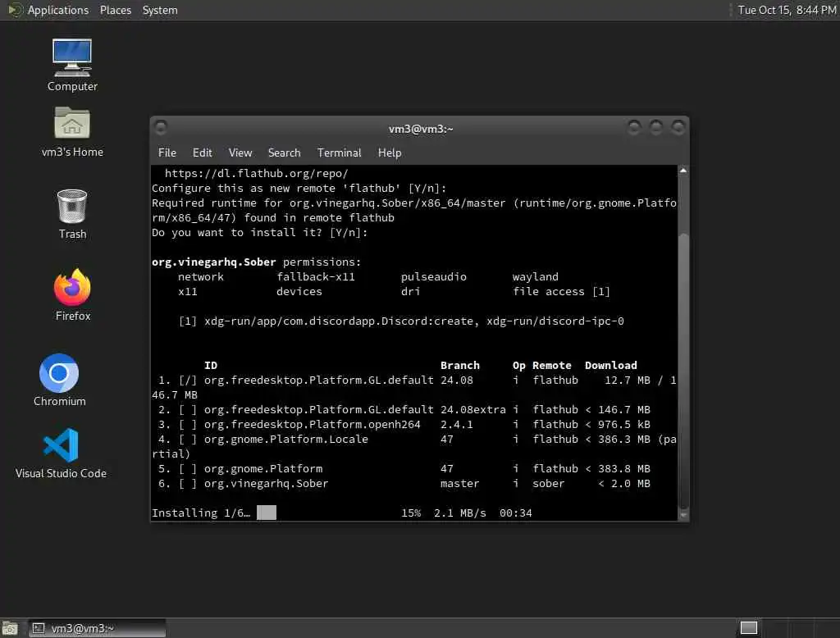Click the https://dl.flathub.org/repo/ URL text
The width and height of the screenshot is (840, 638).
click(256, 174)
